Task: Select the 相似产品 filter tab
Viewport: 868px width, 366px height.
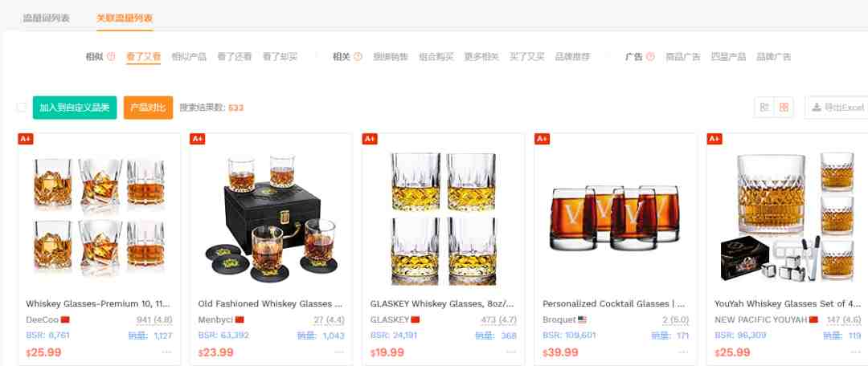Action: tap(189, 56)
